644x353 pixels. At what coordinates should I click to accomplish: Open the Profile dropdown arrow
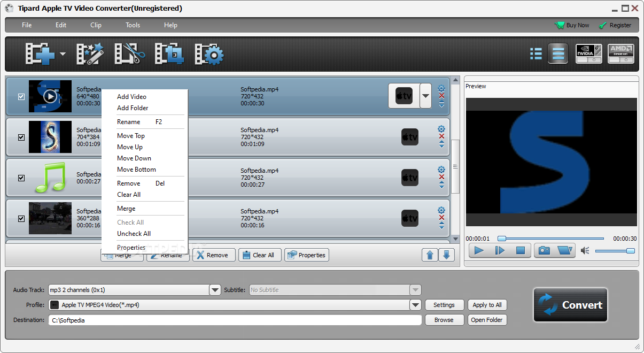click(x=415, y=305)
